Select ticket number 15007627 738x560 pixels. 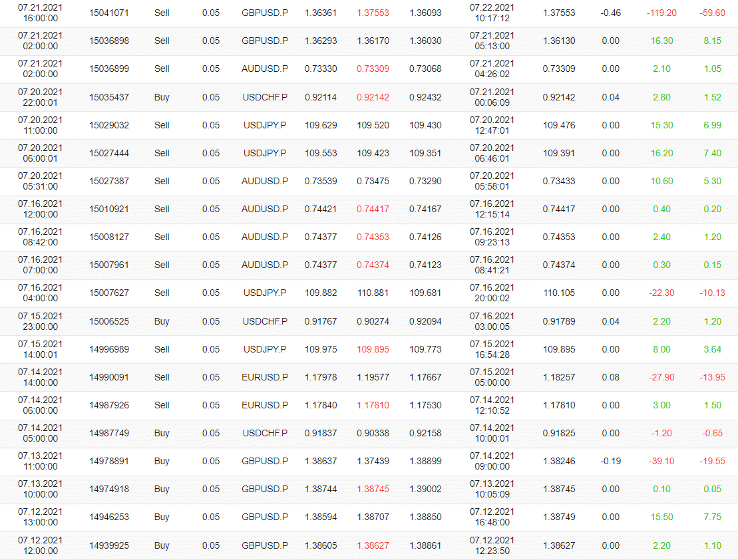[x=108, y=293]
